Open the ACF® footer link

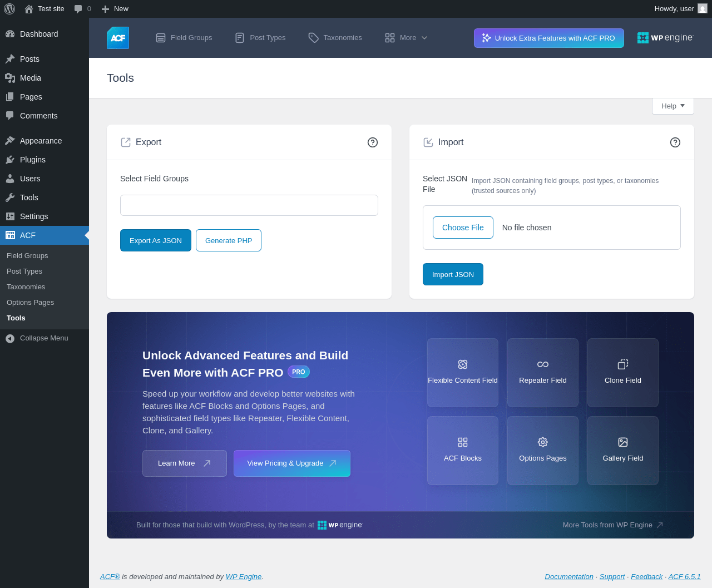click(110, 577)
